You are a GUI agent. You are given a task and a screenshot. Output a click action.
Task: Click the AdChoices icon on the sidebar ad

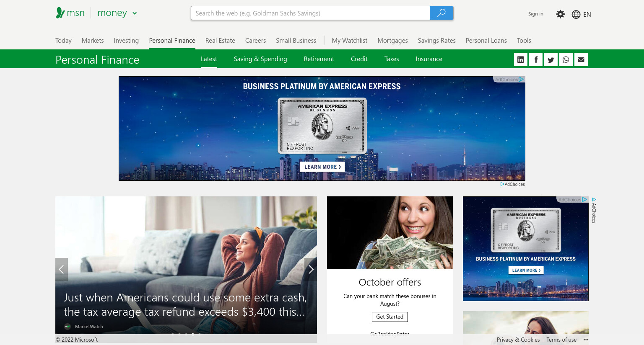(584, 200)
